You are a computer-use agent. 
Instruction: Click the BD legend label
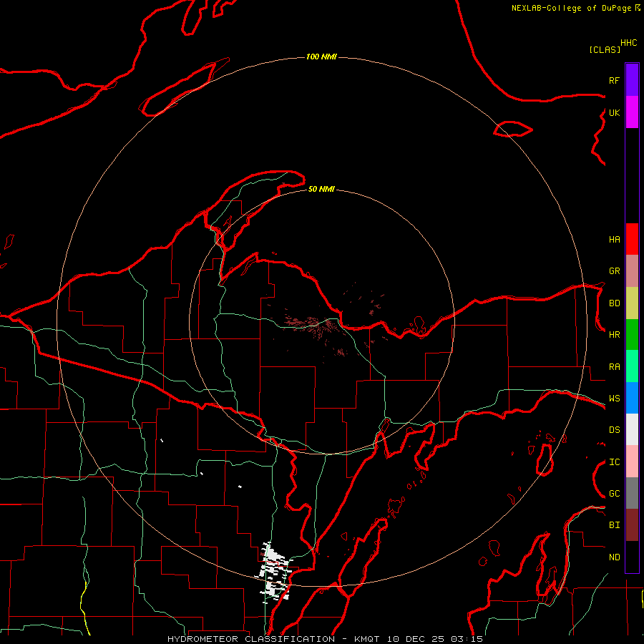614,303
